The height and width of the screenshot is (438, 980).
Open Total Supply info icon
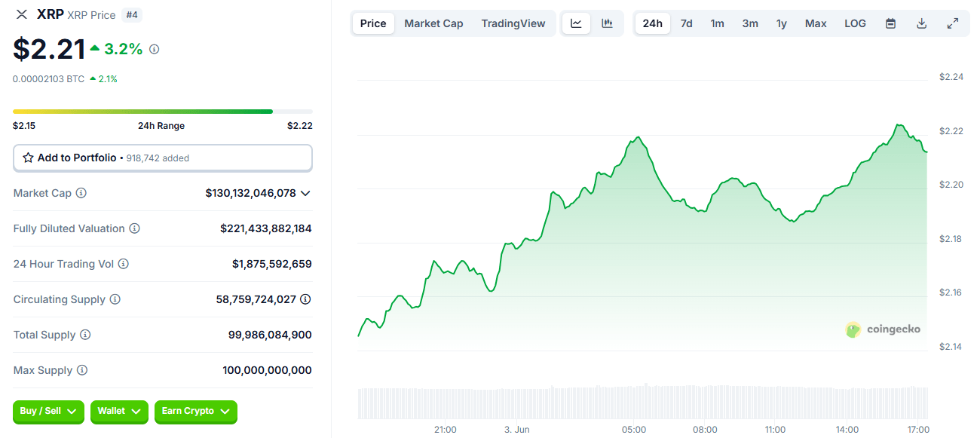point(85,335)
